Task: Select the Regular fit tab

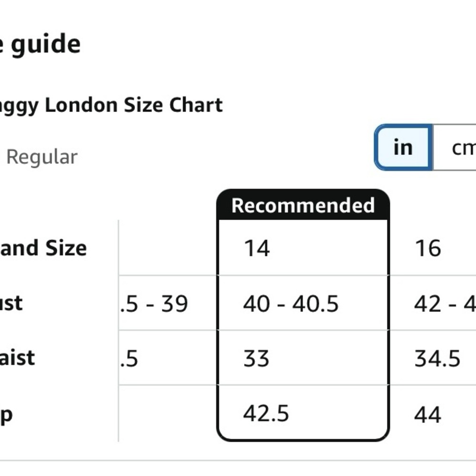Action: point(42,157)
